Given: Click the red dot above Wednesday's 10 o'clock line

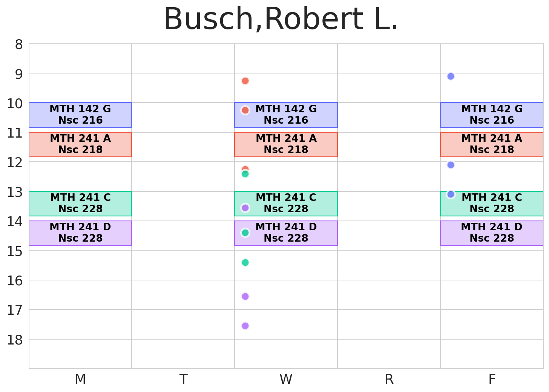Looking at the screenshot, I should coord(245,81).
